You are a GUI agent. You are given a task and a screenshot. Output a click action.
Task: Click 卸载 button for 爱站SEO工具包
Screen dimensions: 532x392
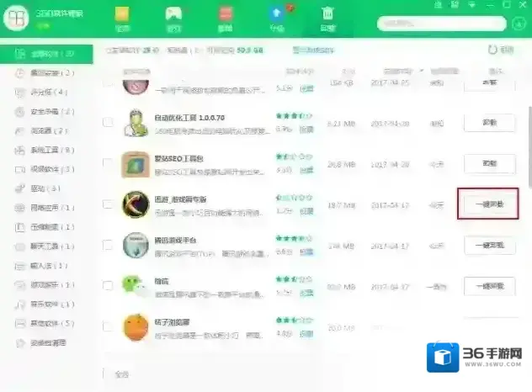pos(490,164)
